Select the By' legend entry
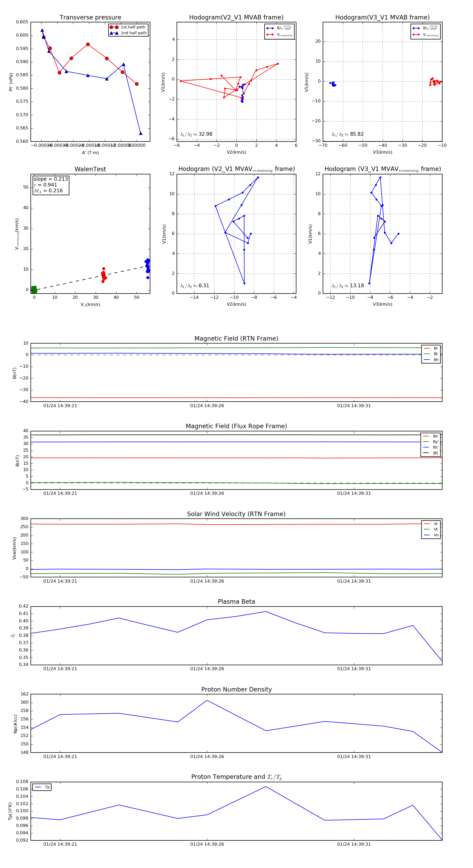Screen dimensions: 473x868 (431, 442)
